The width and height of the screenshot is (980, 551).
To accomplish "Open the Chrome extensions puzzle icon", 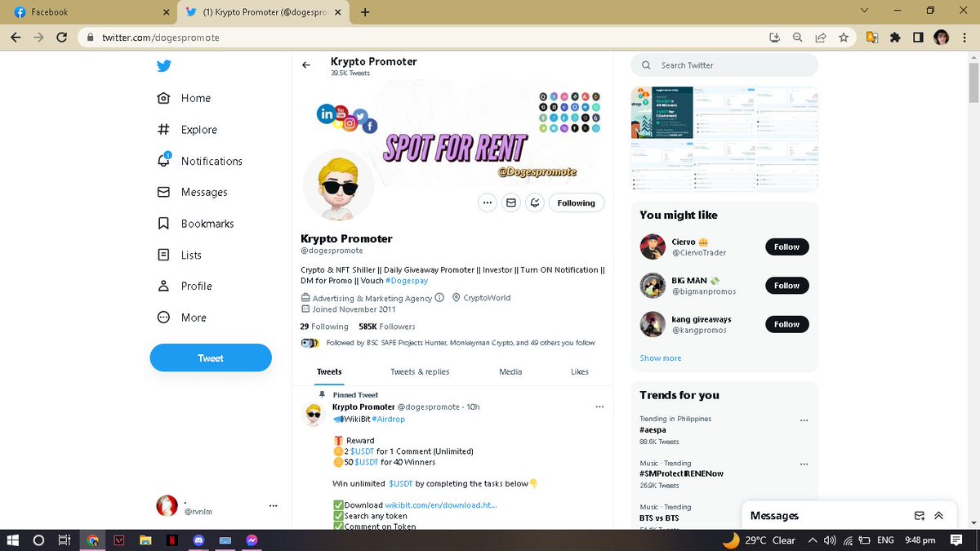I will pyautogui.click(x=895, y=38).
